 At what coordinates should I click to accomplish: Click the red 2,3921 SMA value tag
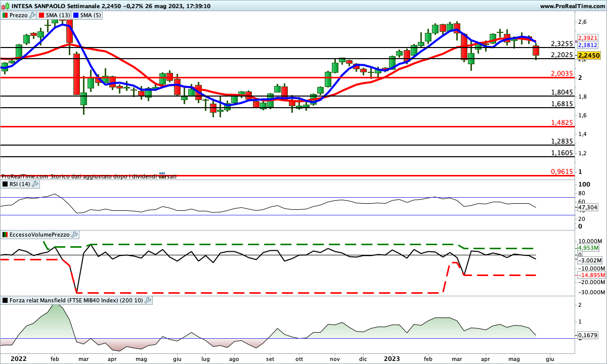[x=588, y=38]
